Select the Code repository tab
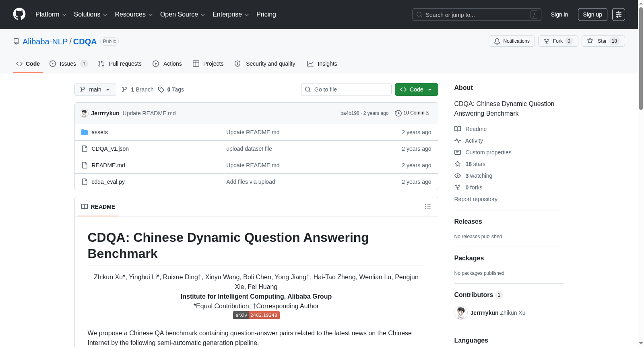 click(x=28, y=64)
